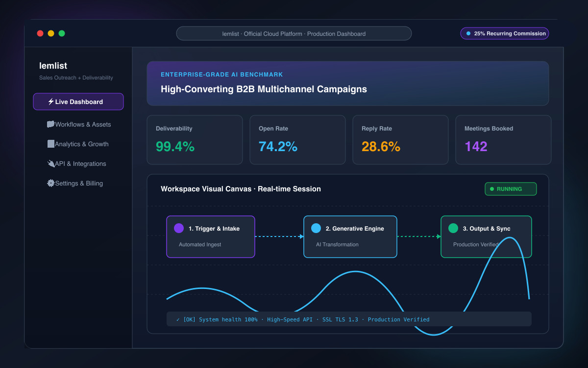Click the "High-Converting B2B Multichannel Campaigns" heading
This screenshot has width=588, height=368.
pos(264,89)
